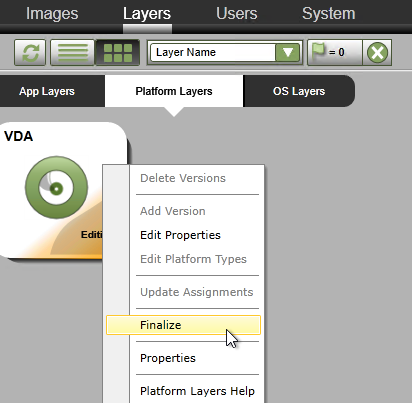
Task: Click the green refresh icon
Action: tap(30, 53)
